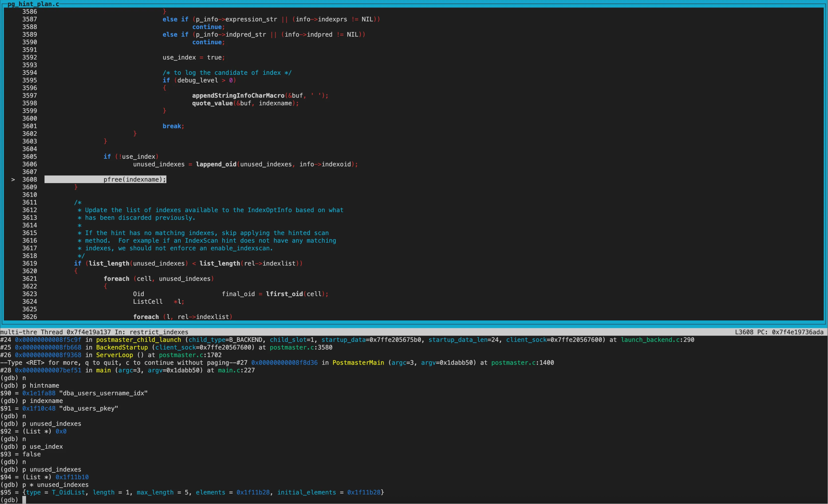Click line number 3605 in source pane
828x504 pixels.
[x=29, y=157]
